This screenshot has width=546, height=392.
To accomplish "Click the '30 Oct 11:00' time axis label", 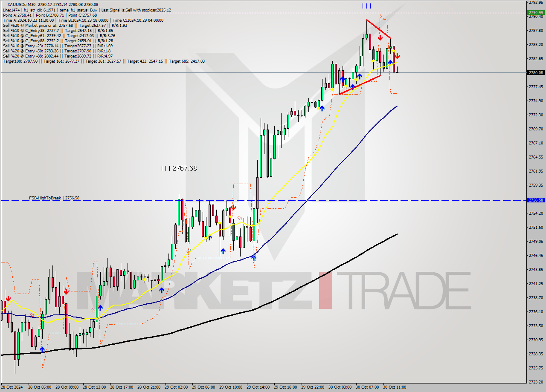I will (x=395, y=387).
